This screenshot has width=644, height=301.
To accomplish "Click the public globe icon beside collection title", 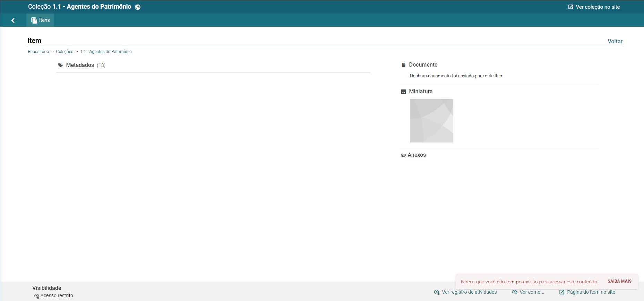I will point(138,7).
